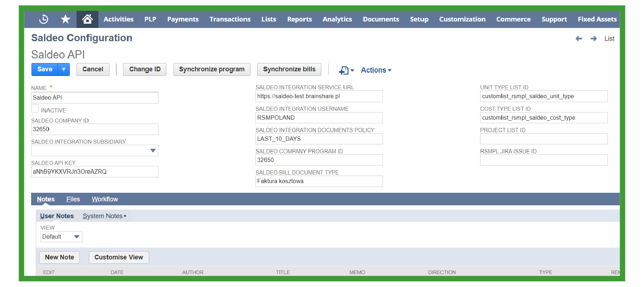Screen dimensions: 644x287
Task: Open the Transactions menu
Action: click(x=230, y=19)
